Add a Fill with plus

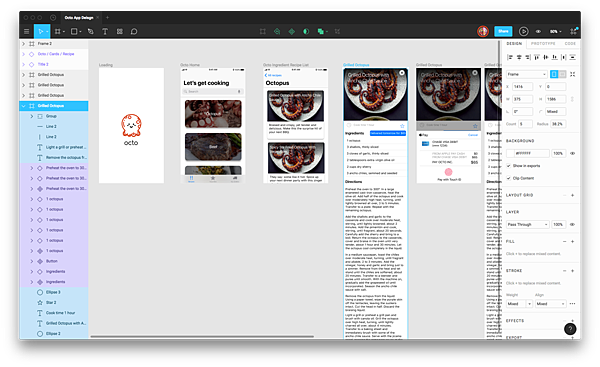point(572,241)
